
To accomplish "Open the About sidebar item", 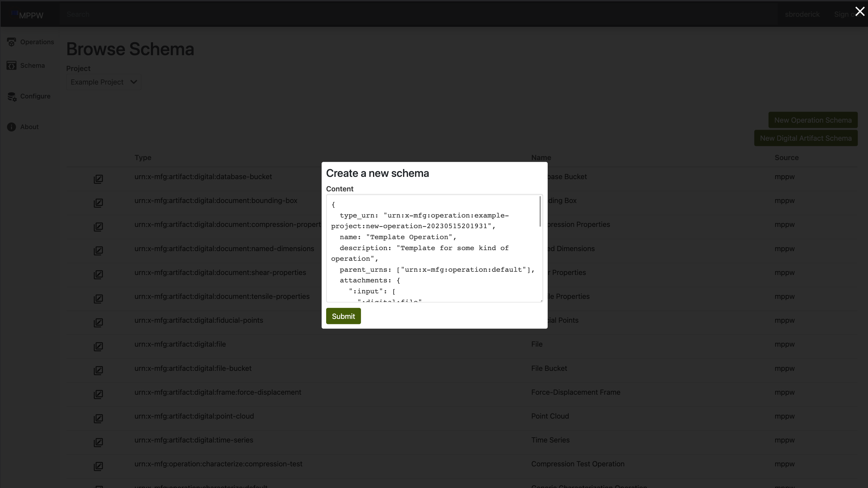I will pyautogui.click(x=23, y=127).
